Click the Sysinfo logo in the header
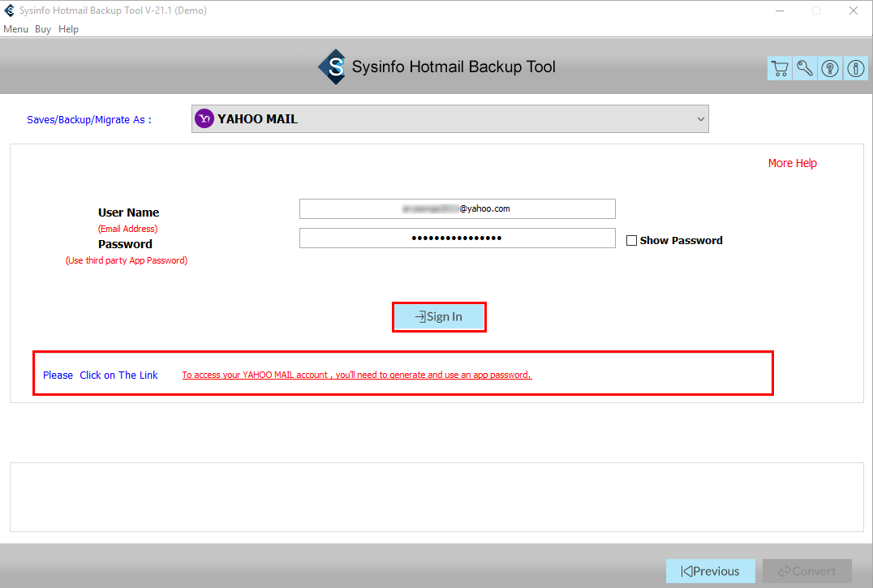 [x=333, y=67]
